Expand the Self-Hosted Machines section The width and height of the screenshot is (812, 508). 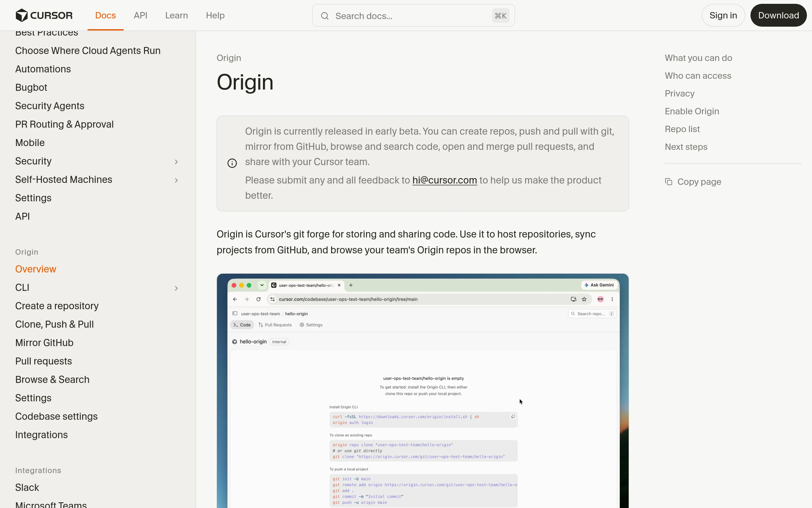[x=176, y=180]
